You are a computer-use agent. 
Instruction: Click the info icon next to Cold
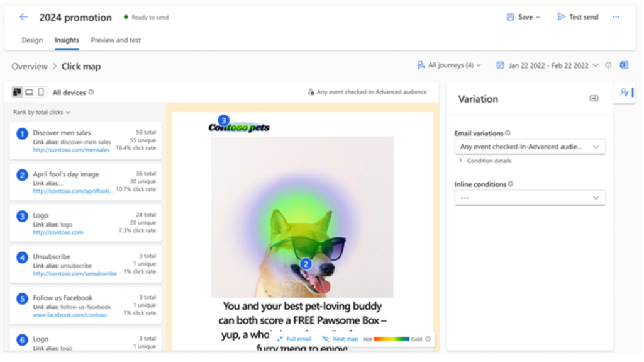[428, 339]
